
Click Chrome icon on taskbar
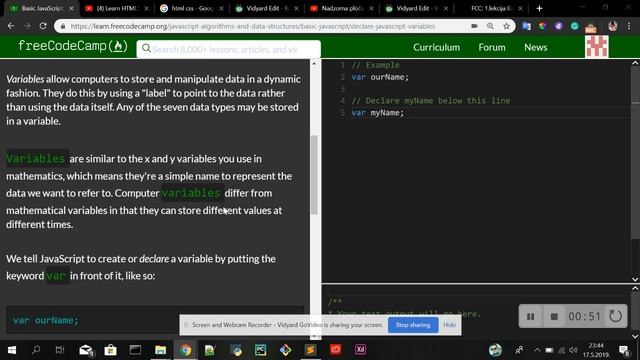tap(185, 350)
